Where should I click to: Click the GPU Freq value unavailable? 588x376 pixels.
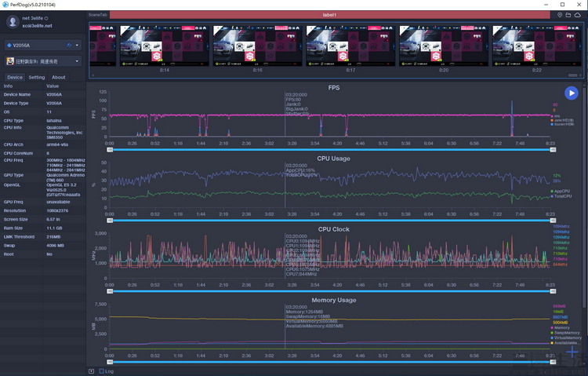pos(58,202)
